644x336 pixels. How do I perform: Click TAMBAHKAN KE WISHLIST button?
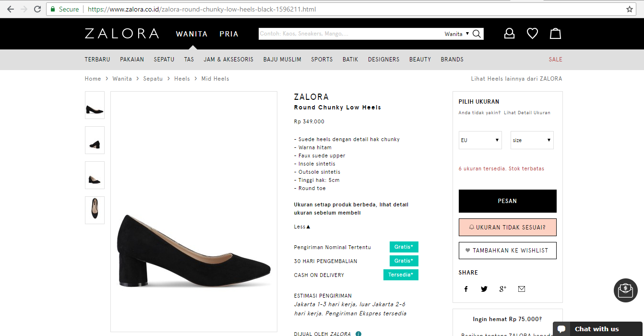click(x=507, y=251)
